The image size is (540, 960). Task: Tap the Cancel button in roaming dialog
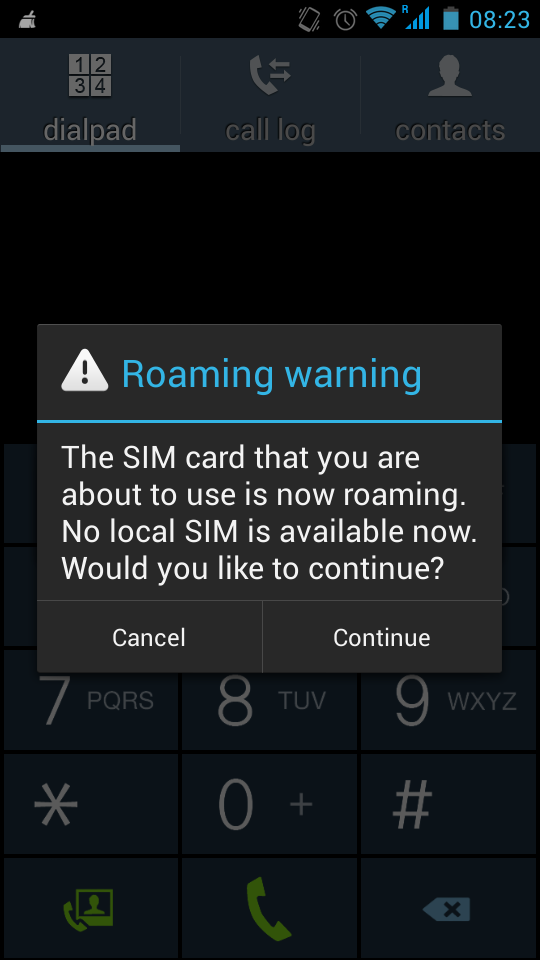pos(149,637)
